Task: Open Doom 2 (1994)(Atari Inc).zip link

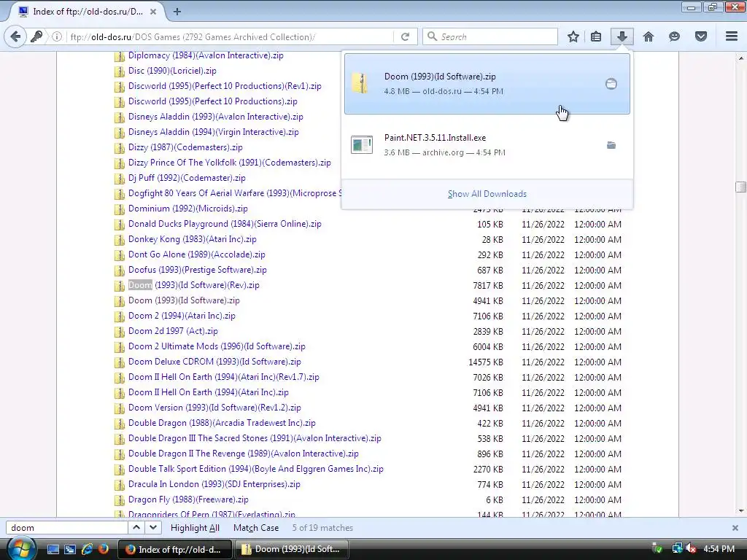Action: pyautogui.click(x=182, y=316)
